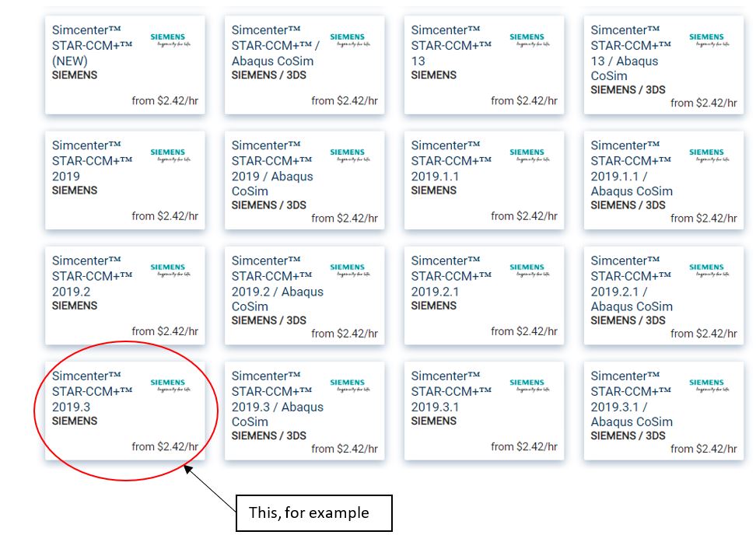Open STAR-CCM+ 2019.1.1 / Abaqus CoSim title
The image size is (756, 542).
point(631,168)
